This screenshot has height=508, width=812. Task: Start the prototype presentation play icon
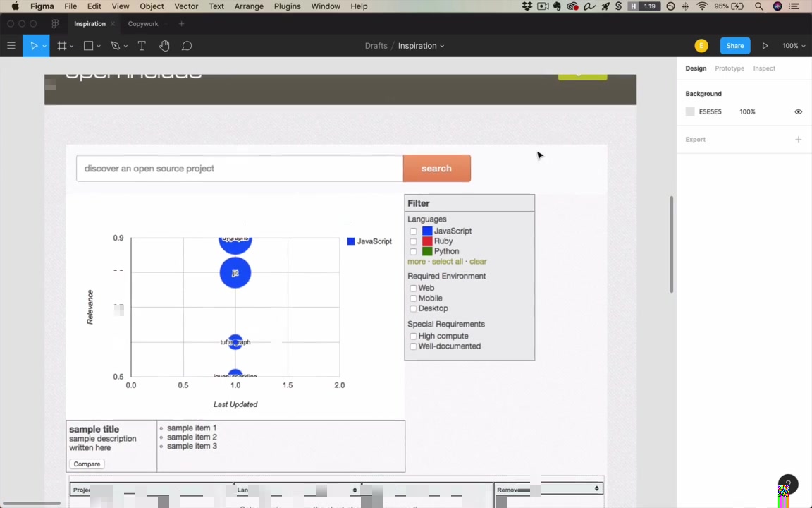click(x=765, y=46)
